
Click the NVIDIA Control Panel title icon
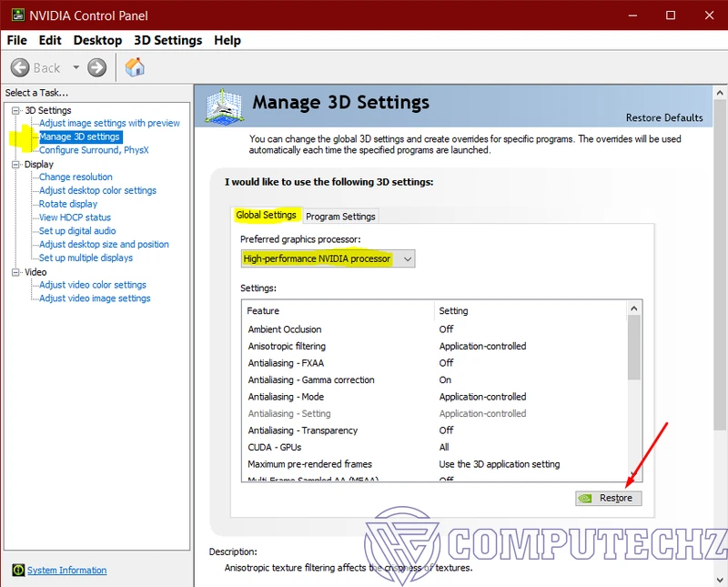pyautogui.click(x=17, y=15)
